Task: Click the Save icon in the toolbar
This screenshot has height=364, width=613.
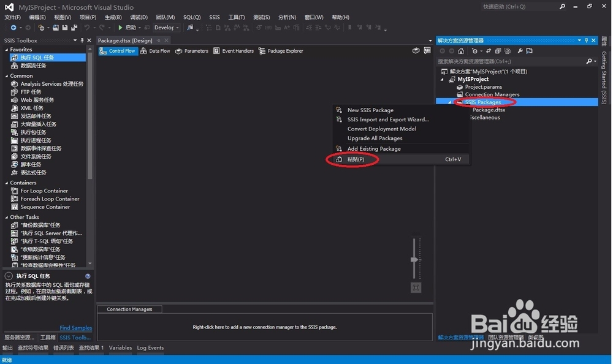Action: pos(65,28)
